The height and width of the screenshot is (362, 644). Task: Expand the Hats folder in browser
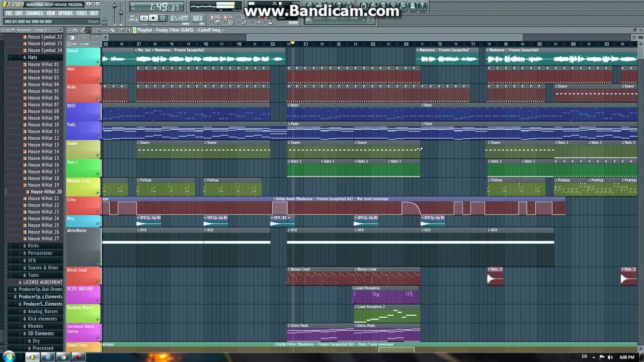[32, 57]
